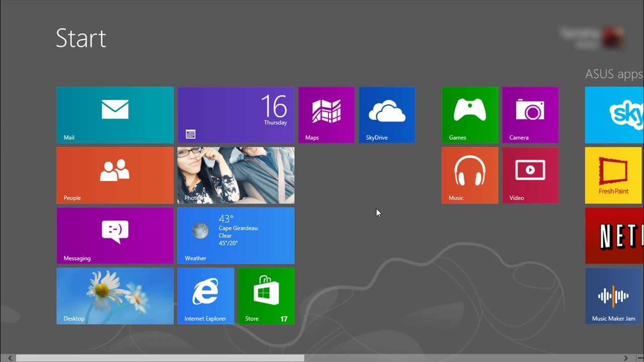Open the Fresh Paint tile
The height and width of the screenshot is (362, 644).
[x=614, y=175]
